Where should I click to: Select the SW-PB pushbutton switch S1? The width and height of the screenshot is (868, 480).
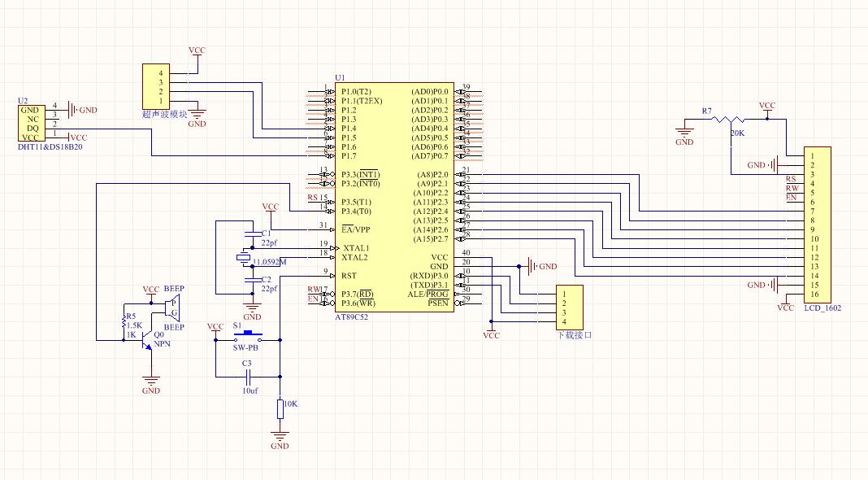pos(247,336)
